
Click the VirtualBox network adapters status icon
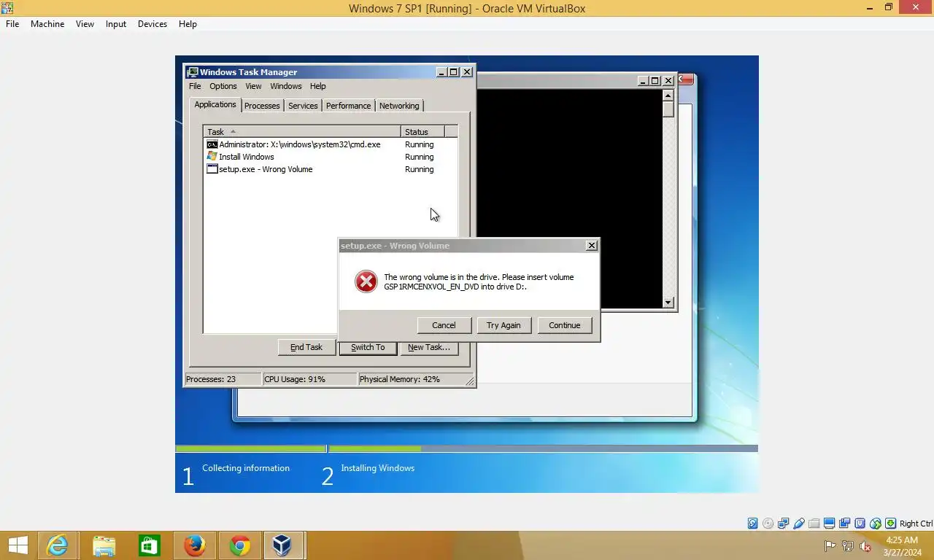[783, 524]
